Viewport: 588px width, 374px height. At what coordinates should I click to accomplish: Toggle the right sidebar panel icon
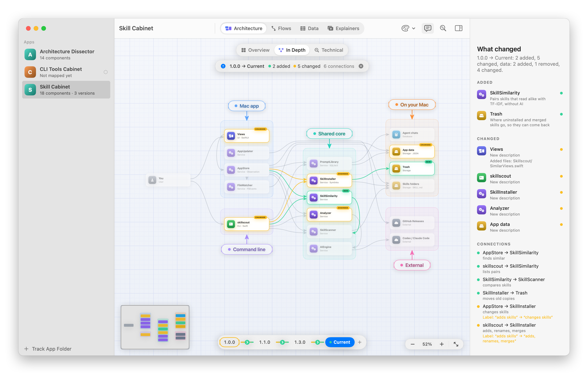[458, 28]
